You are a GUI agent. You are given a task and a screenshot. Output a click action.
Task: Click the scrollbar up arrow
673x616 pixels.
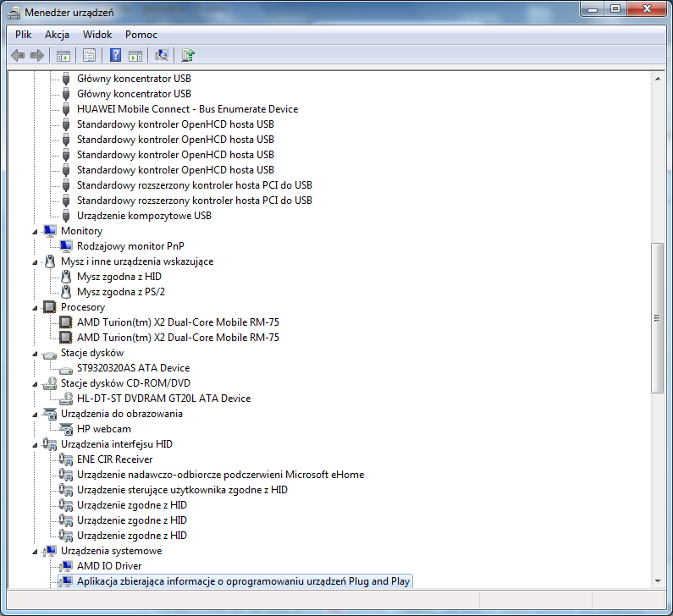tap(658, 79)
